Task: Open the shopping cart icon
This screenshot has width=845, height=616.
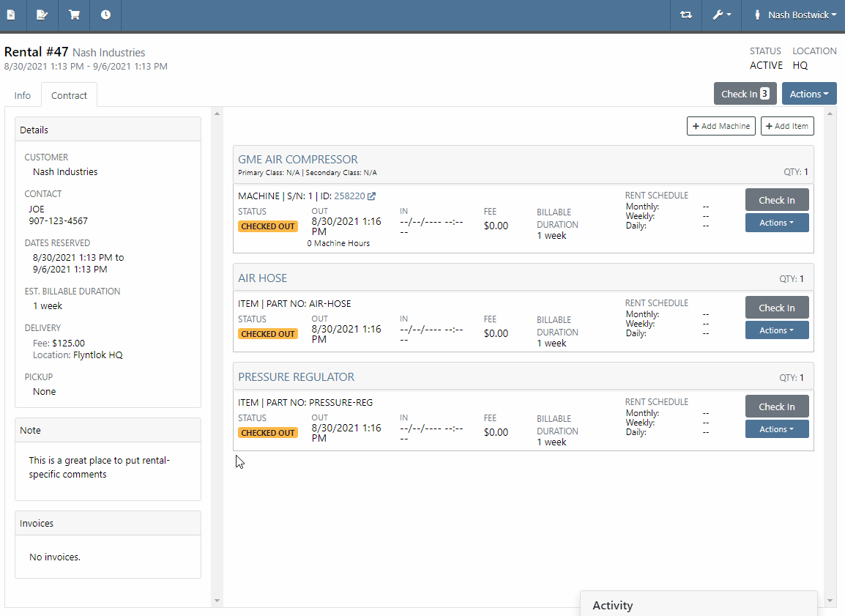Action: tap(75, 15)
